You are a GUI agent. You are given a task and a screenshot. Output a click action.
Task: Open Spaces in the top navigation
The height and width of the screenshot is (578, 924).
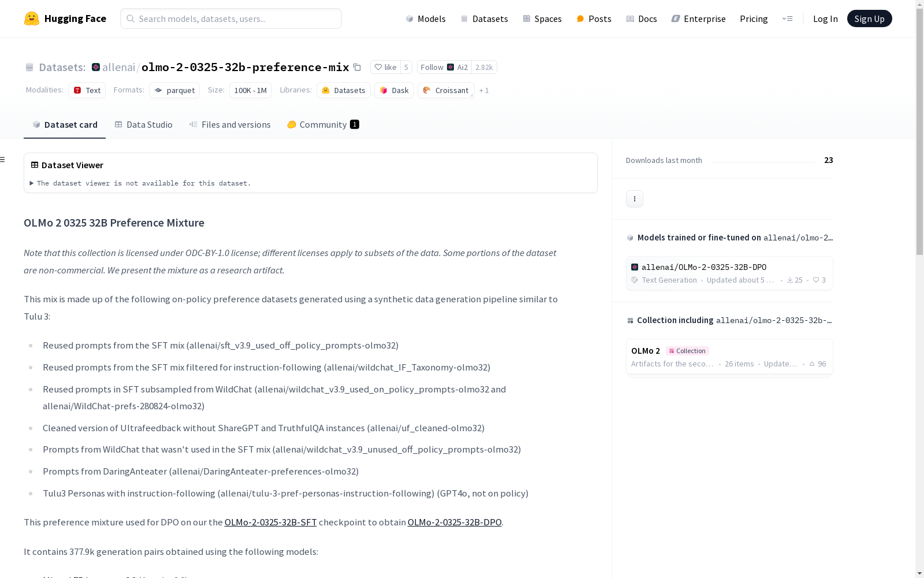pos(542,18)
